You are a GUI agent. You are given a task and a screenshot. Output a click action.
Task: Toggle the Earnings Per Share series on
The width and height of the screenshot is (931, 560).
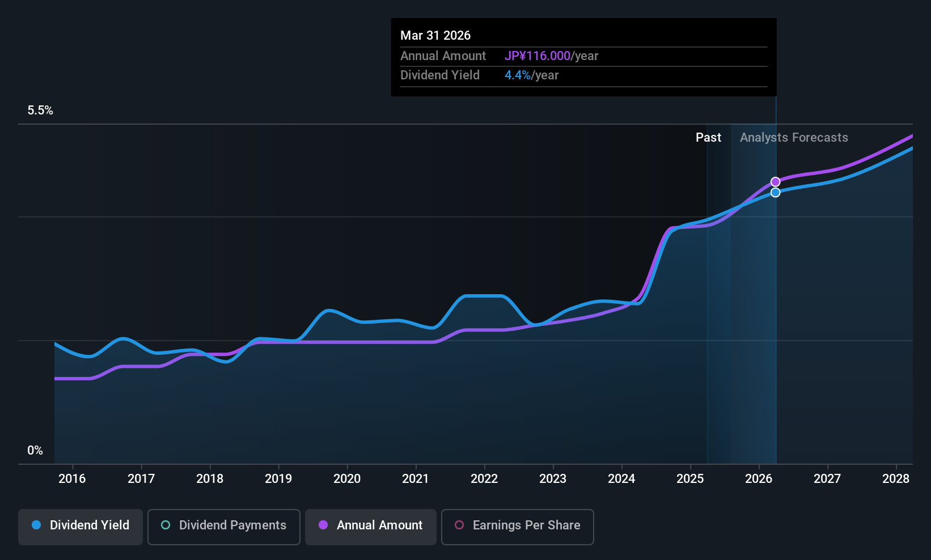coord(517,526)
